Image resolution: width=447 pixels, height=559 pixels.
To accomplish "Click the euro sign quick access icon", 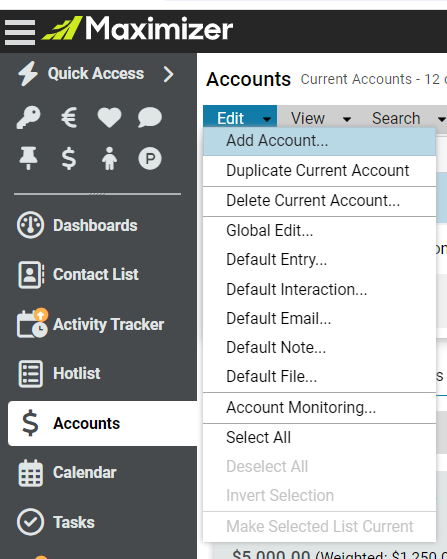I will click(69, 117).
